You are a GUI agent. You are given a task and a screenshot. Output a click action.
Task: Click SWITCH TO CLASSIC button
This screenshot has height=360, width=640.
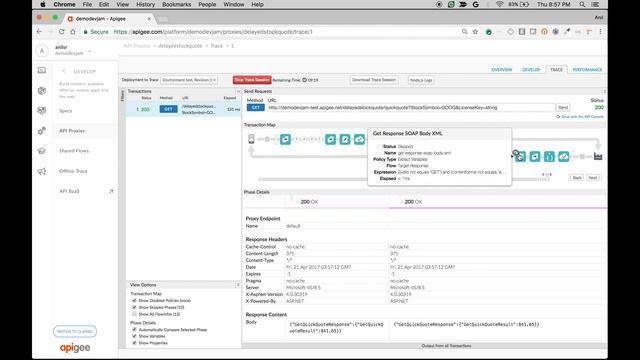point(75,331)
